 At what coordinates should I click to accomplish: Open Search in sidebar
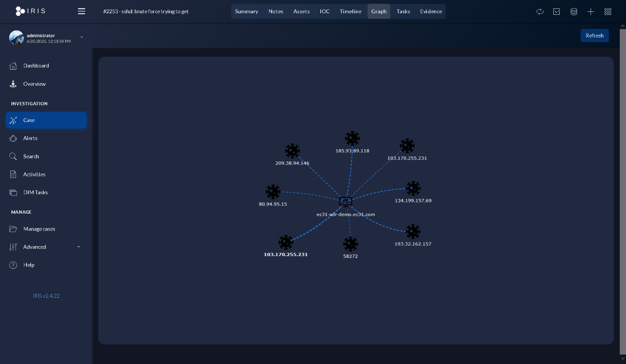coord(46,156)
